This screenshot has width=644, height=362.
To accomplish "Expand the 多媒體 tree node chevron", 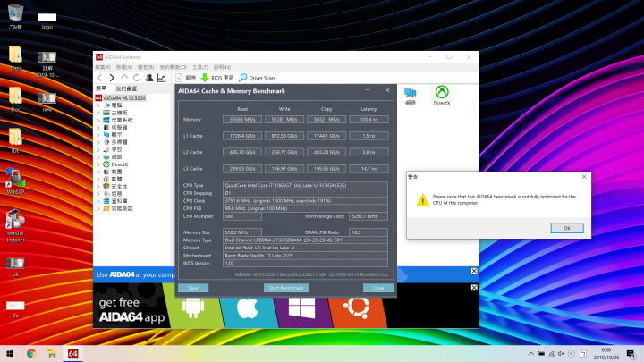I will click(99, 142).
